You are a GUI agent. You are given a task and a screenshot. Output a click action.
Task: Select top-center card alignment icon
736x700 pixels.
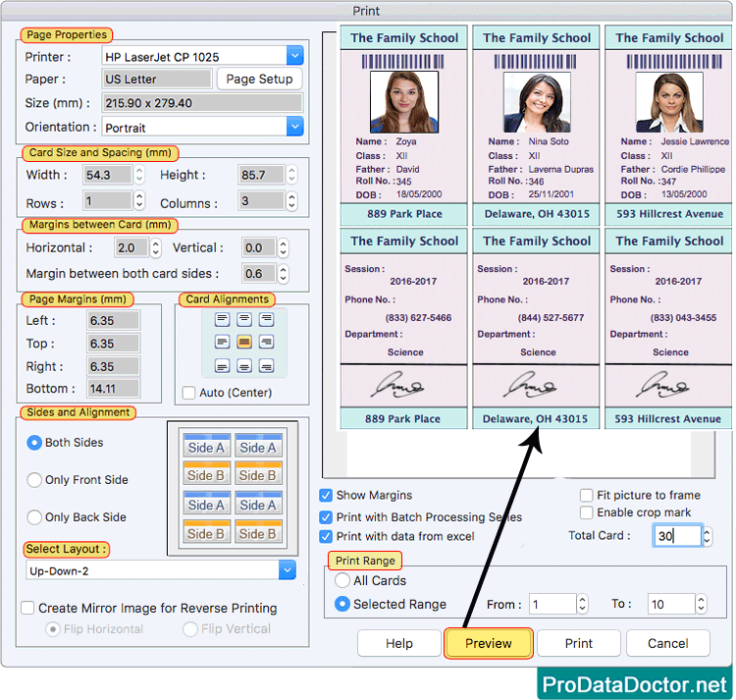click(244, 320)
